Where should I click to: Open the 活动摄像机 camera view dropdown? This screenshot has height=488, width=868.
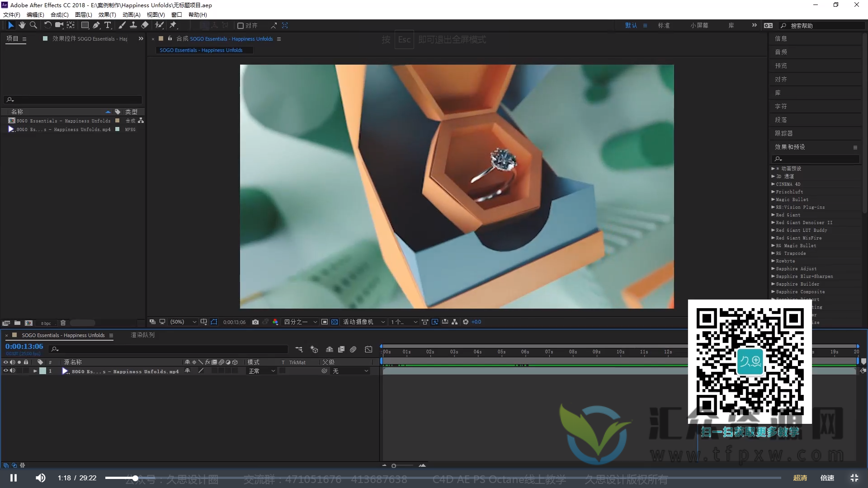coord(364,322)
